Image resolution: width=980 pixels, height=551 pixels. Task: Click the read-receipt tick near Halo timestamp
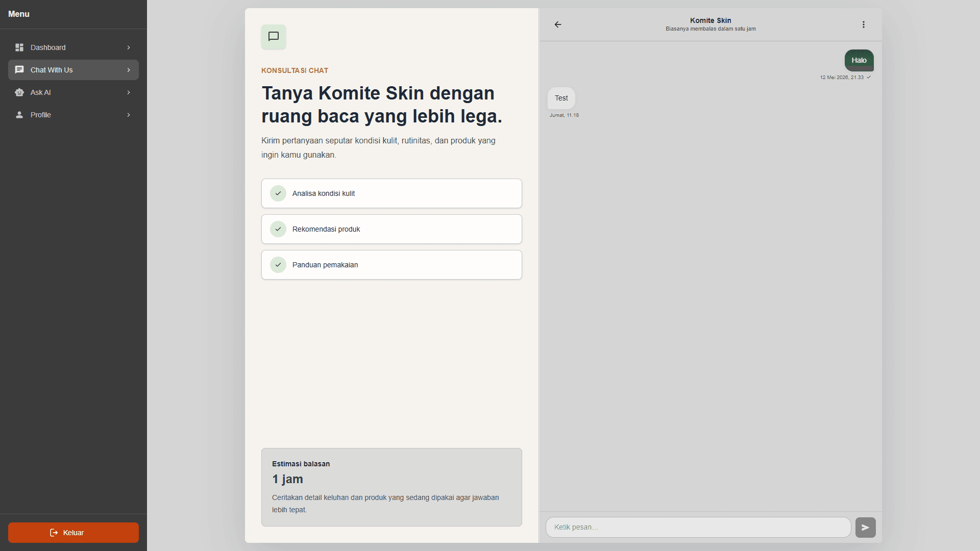[x=869, y=78]
